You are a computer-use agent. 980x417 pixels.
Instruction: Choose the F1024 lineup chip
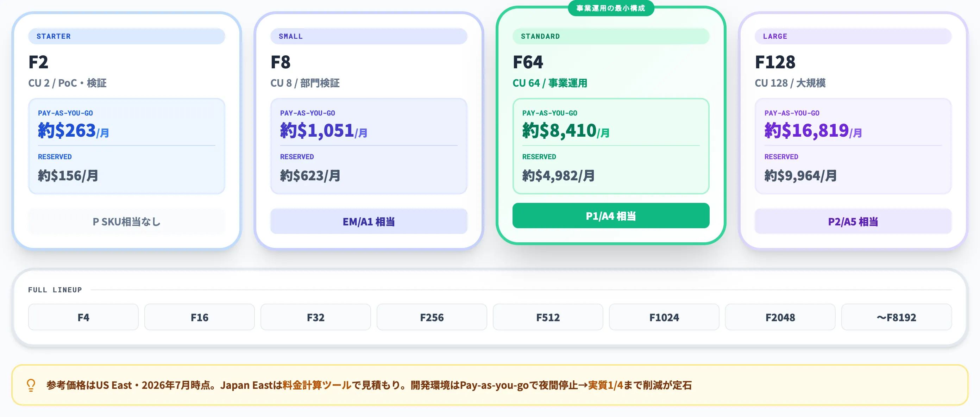664,317
